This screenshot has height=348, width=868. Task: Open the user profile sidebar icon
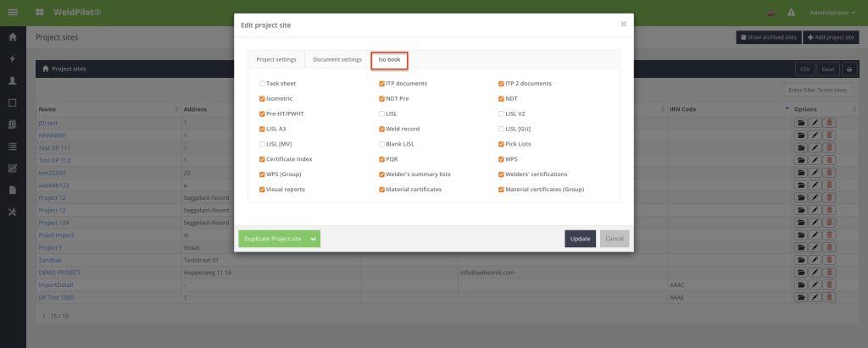13,81
